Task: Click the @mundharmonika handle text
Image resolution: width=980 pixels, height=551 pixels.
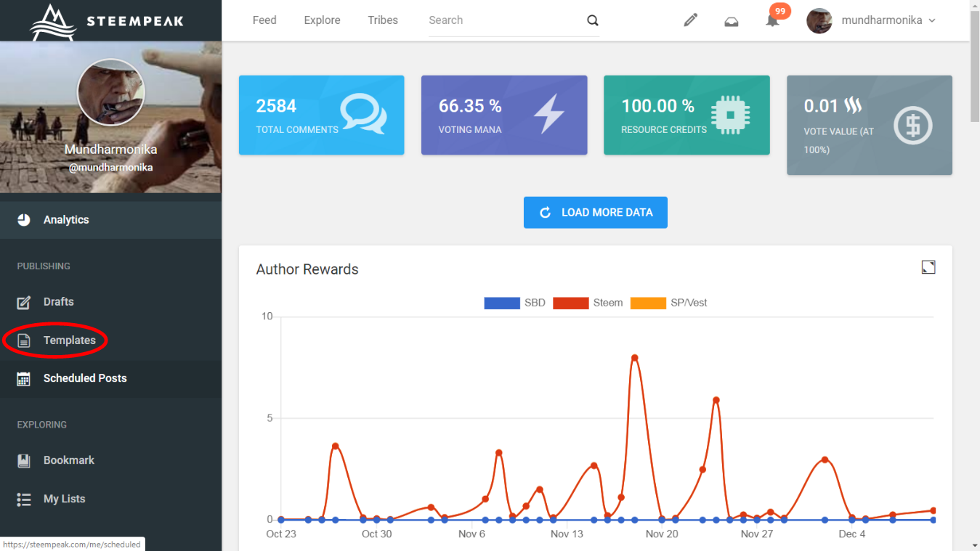Action: click(x=110, y=167)
